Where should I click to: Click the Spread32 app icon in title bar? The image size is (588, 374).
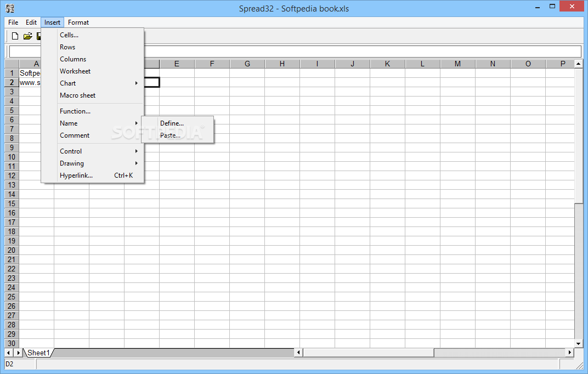[10, 8]
